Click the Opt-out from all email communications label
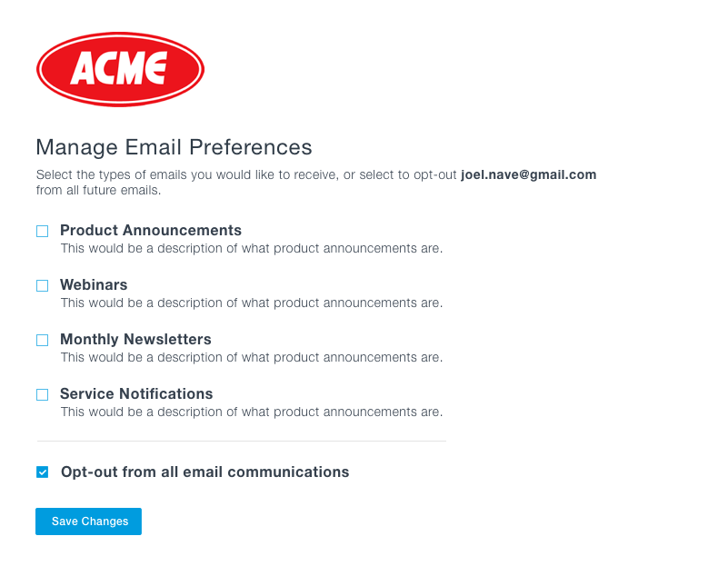Image resolution: width=728 pixels, height=576 pixels. [204, 472]
